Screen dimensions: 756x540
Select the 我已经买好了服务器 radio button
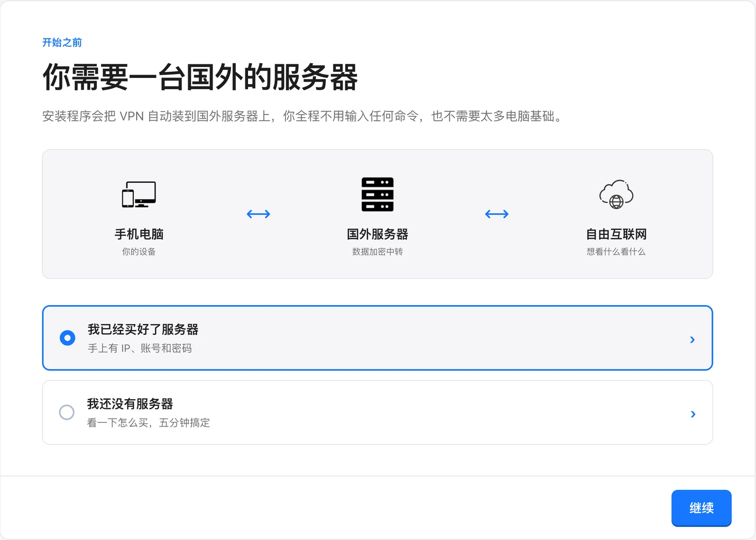68,338
